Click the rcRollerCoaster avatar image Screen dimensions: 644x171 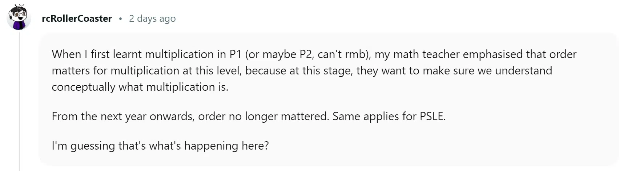click(19, 18)
